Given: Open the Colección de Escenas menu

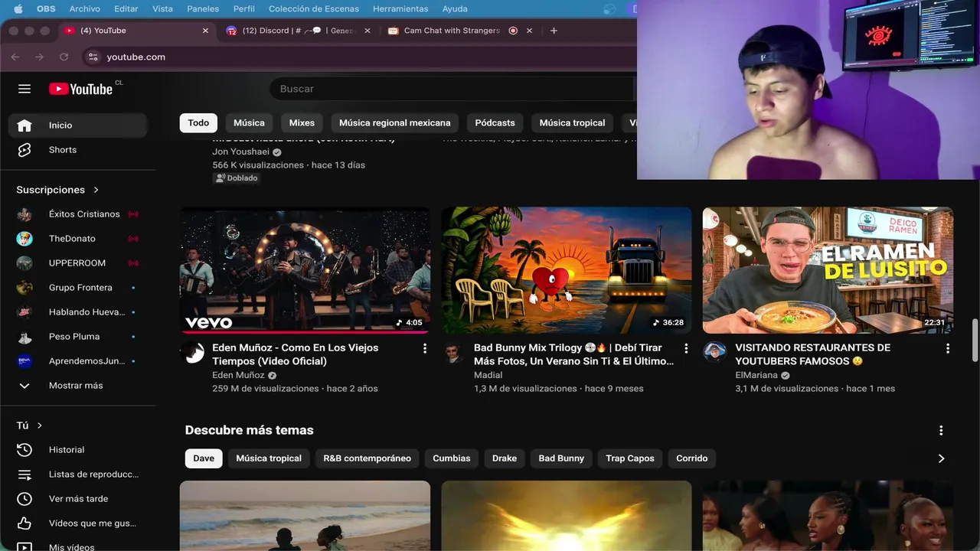Looking at the screenshot, I should pos(314,9).
